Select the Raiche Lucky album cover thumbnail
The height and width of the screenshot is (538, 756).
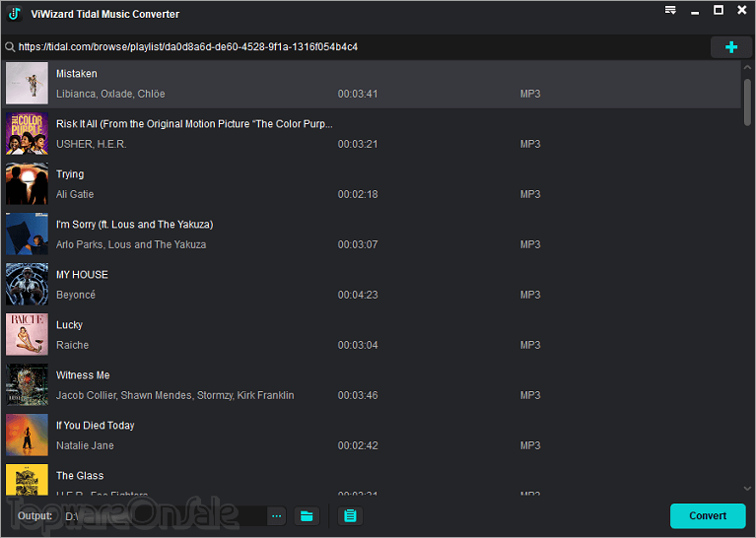click(x=27, y=335)
